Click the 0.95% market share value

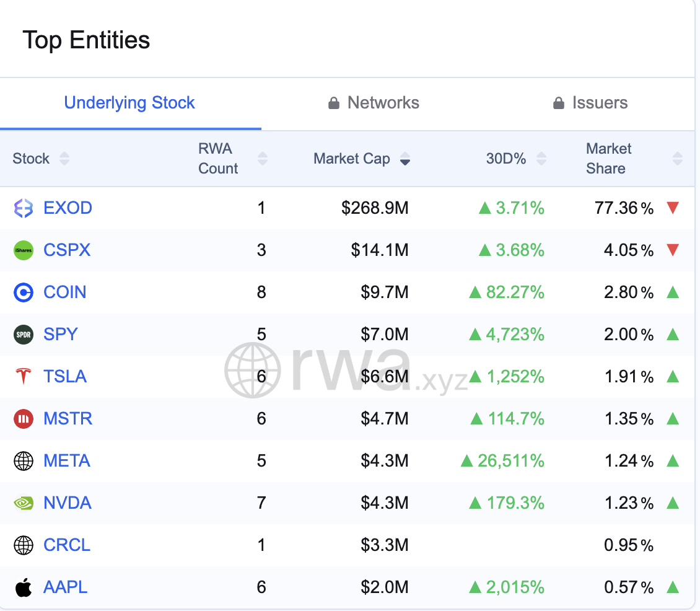[x=629, y=545]
